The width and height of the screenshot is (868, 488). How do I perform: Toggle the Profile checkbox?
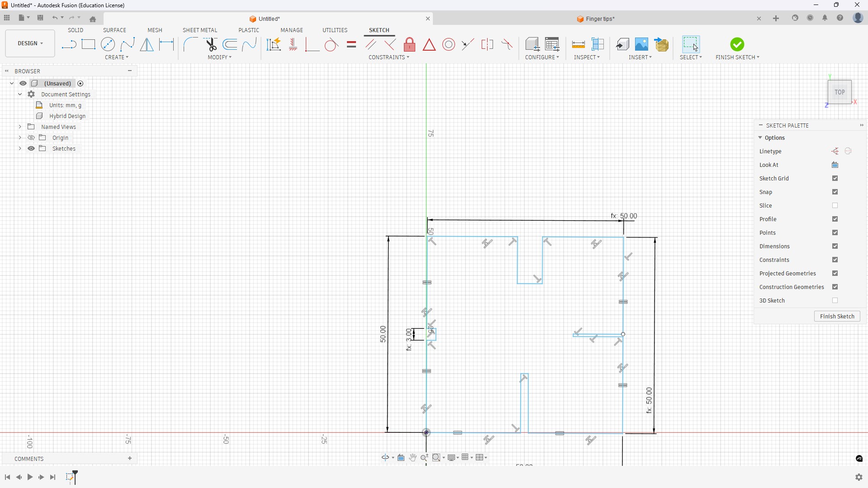tap(835, 219)
